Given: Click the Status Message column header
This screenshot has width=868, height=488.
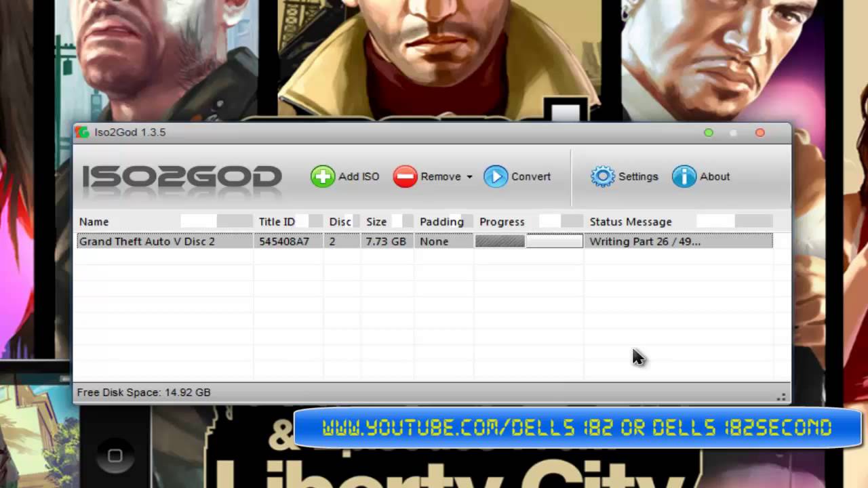Looking at the screenshot, I should [679, 222].
